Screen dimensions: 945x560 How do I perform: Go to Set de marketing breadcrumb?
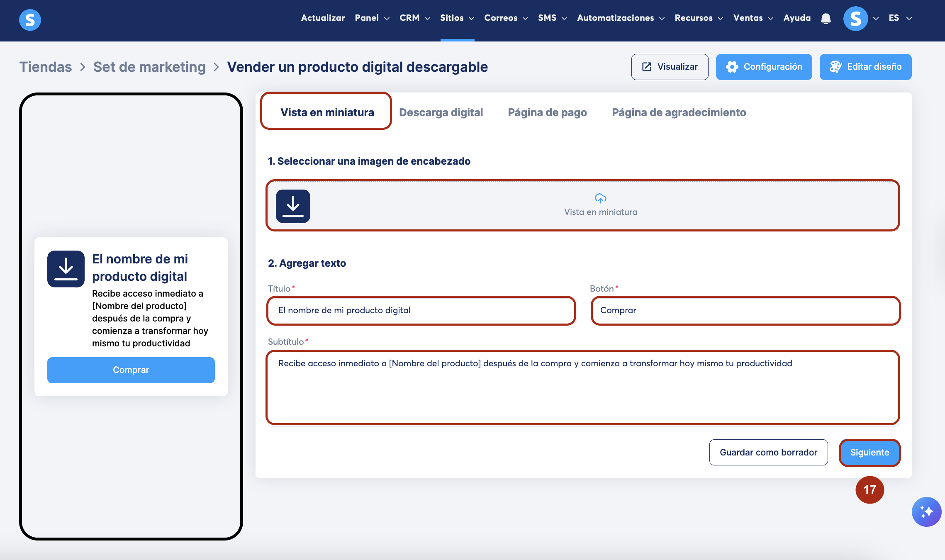tap(149, 67)
